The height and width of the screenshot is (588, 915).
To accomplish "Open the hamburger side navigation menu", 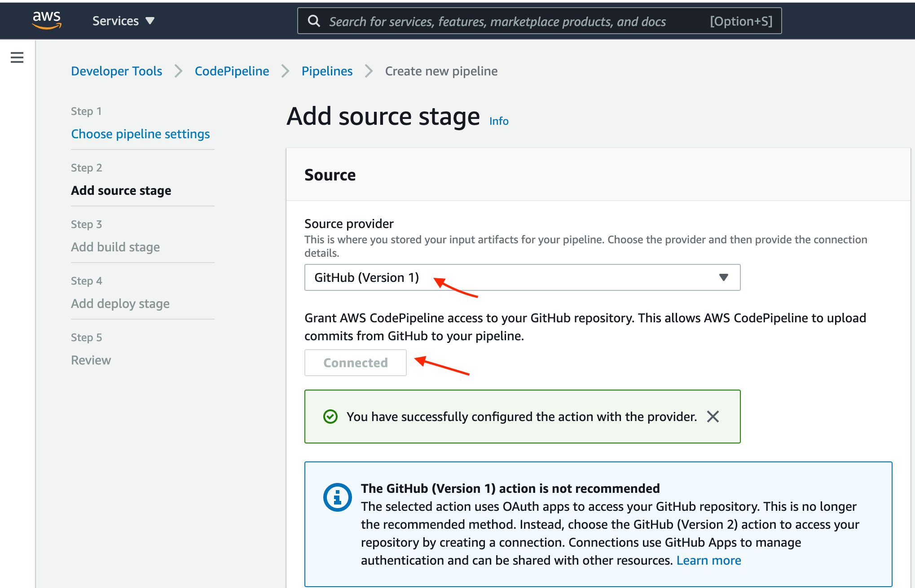I will click(x=17, y=57).
